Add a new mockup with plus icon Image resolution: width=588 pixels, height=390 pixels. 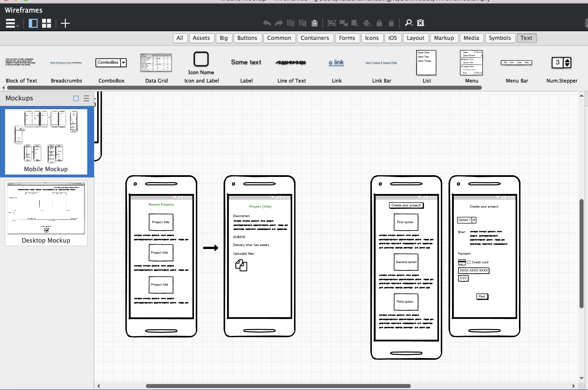click(x=65, y=23)
